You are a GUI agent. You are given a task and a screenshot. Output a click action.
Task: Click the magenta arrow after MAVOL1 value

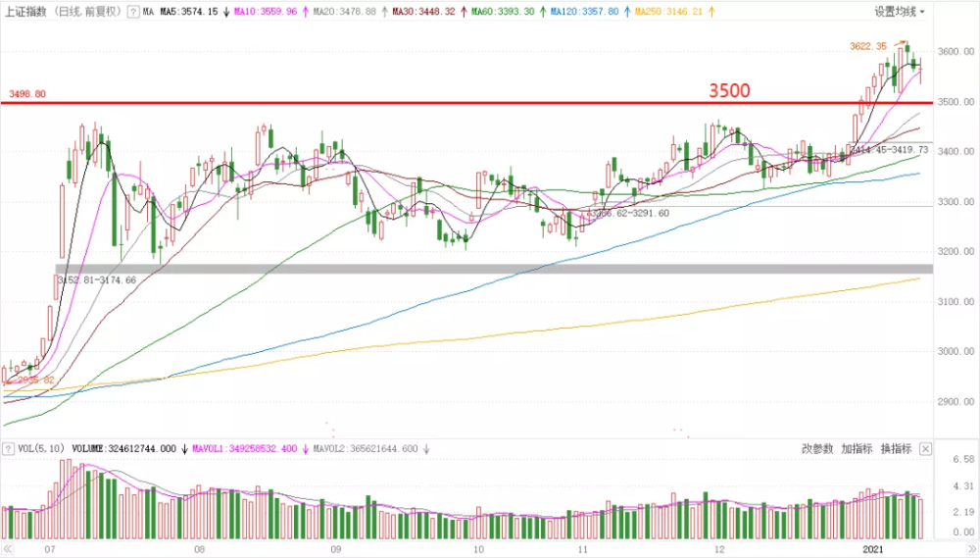[303, 448]
